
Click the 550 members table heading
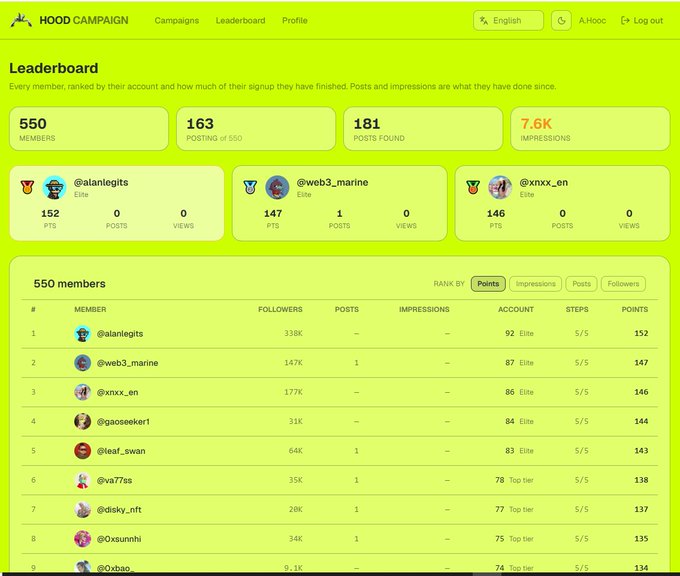tap(69, 284)
